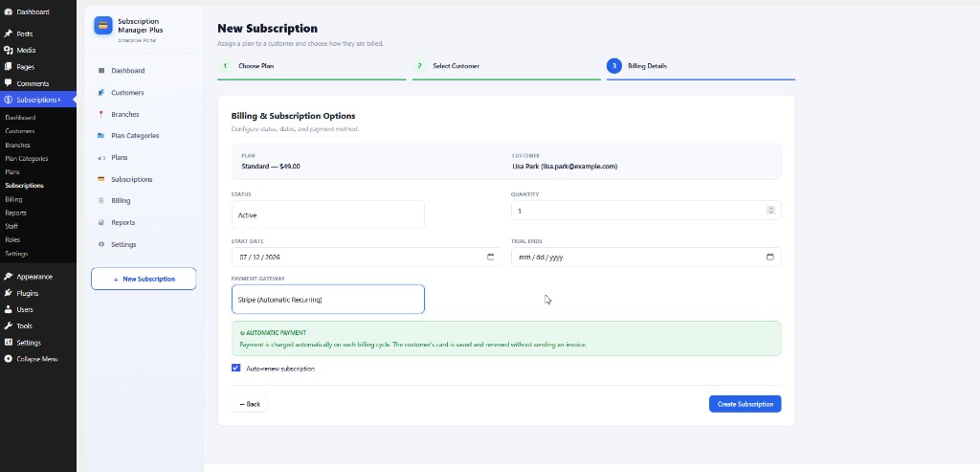Image resolution: width=980 pixels, height=472 pixels.
Task: Click the Media icon in WordPress menu
Action: 8,50
